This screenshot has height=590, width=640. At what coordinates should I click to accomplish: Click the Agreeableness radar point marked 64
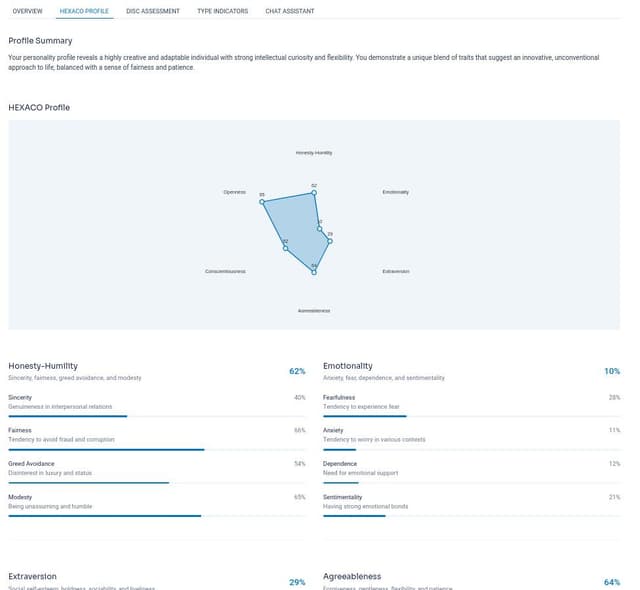[x=314, y=272]
